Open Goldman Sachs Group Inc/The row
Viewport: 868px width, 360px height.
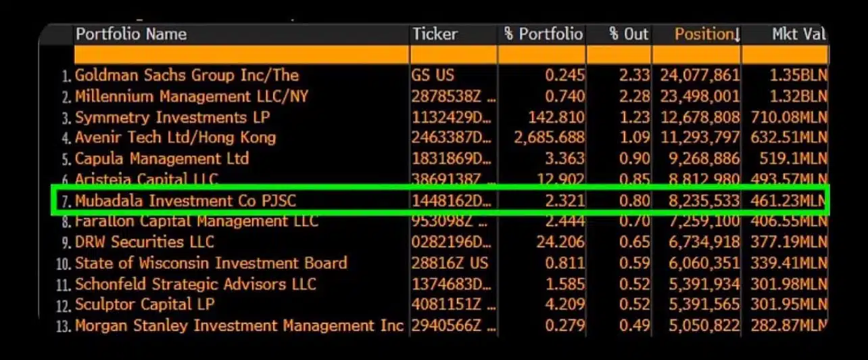(187, 75)
